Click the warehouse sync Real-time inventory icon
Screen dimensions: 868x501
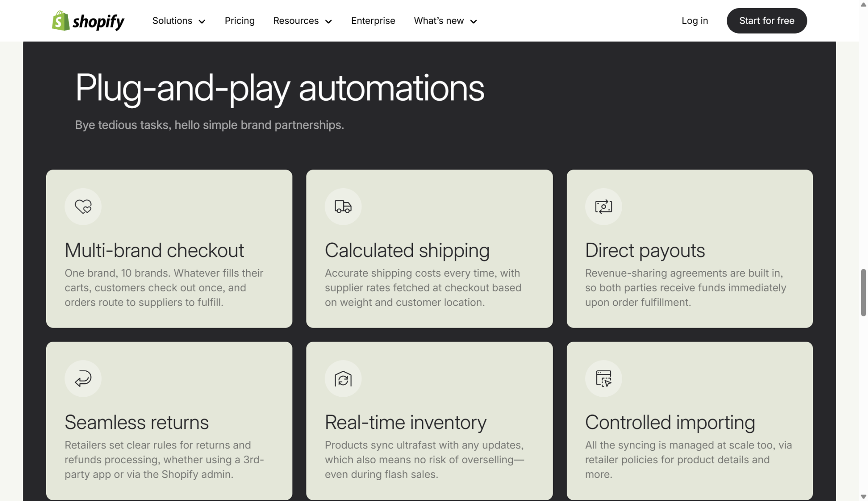coord(343,379)
